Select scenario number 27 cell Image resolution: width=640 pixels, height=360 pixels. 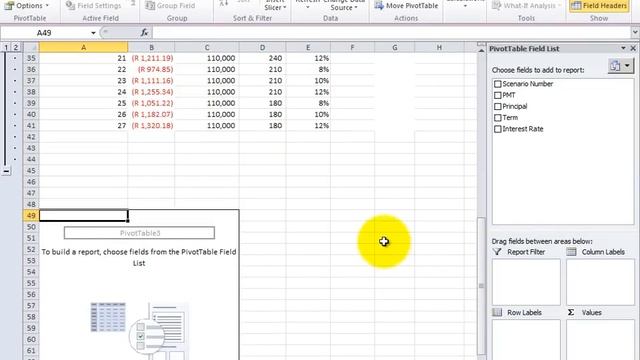pos(83,125)
